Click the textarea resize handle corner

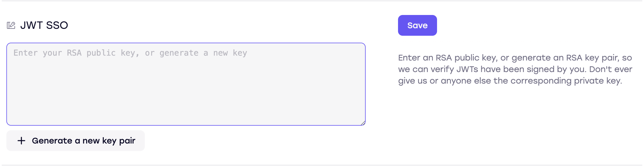click(363, 123)
